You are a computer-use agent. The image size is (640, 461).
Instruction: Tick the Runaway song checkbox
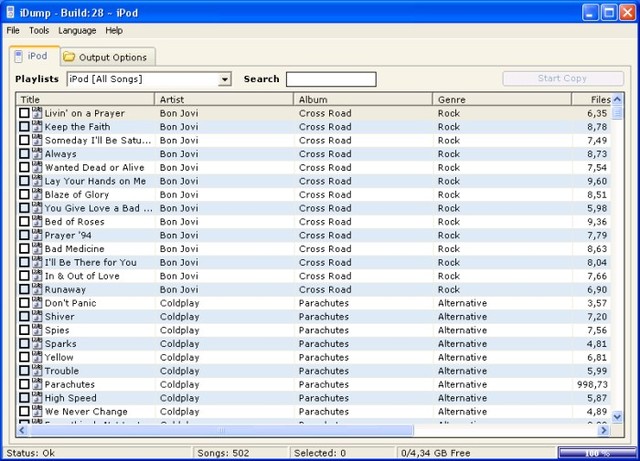coord(24,289)
